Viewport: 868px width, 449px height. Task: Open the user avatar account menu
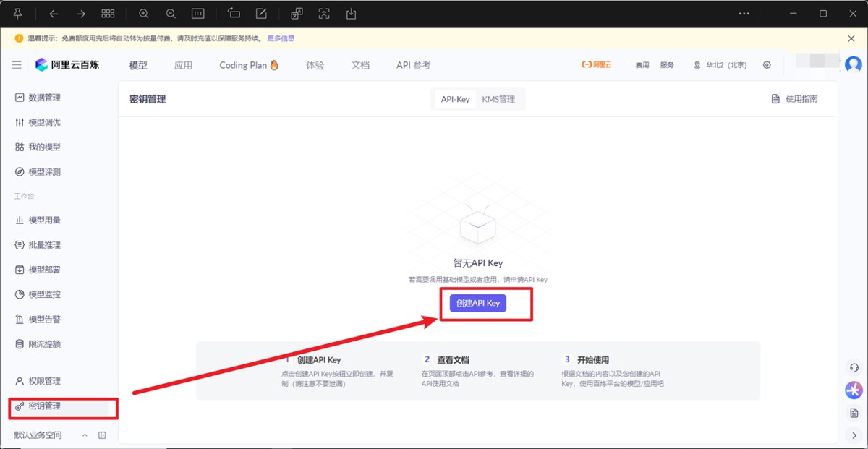click(854, 64)
